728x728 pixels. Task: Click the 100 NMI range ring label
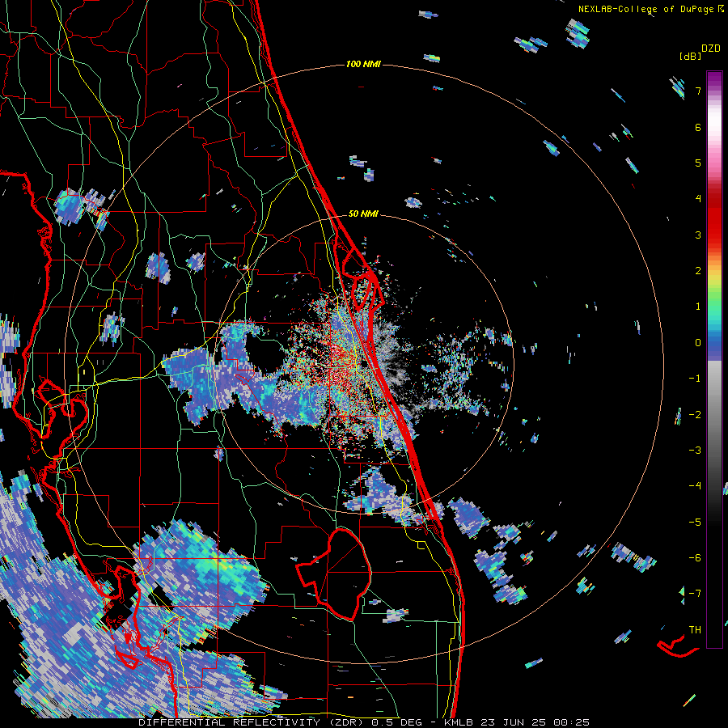pos(363,64)
